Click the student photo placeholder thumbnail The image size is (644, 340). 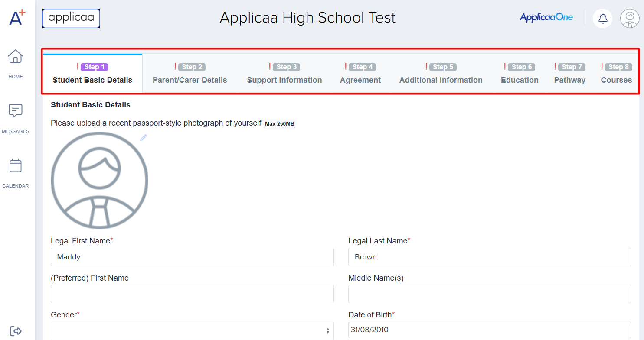(99, 180)
